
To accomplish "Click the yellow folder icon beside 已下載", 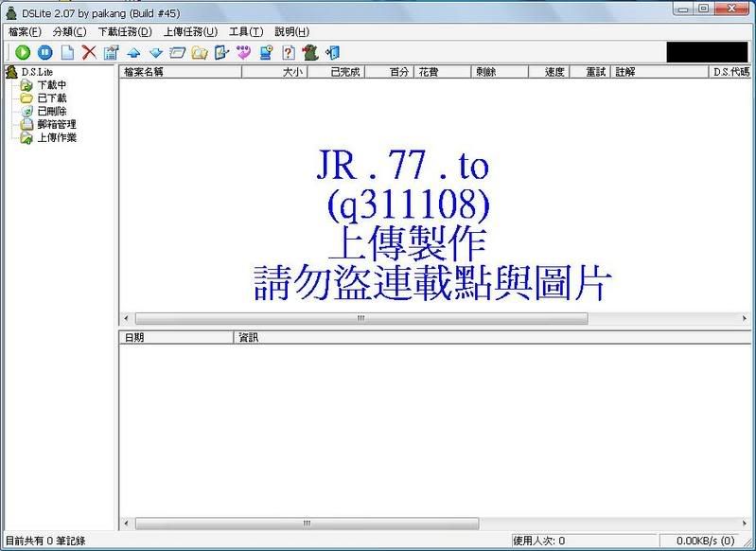I will 26,98.
